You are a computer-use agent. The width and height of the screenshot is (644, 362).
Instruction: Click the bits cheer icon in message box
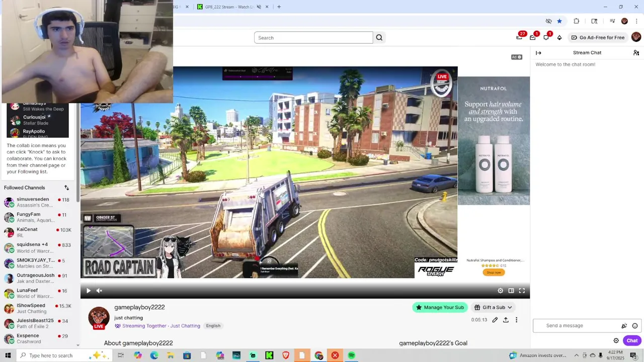pyautogui.click(x=624, y=326)
